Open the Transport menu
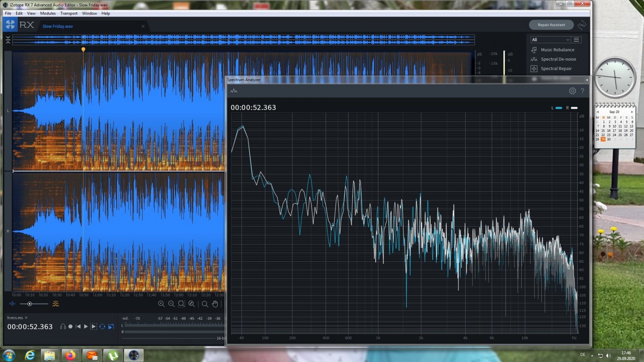 tap(69, 13)
